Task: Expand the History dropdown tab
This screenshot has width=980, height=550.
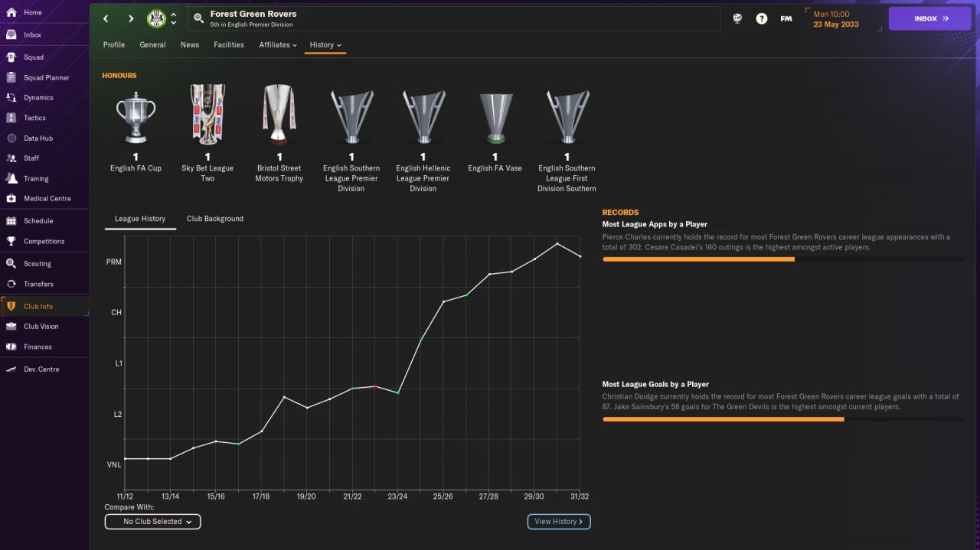Action: coord(325,45)
